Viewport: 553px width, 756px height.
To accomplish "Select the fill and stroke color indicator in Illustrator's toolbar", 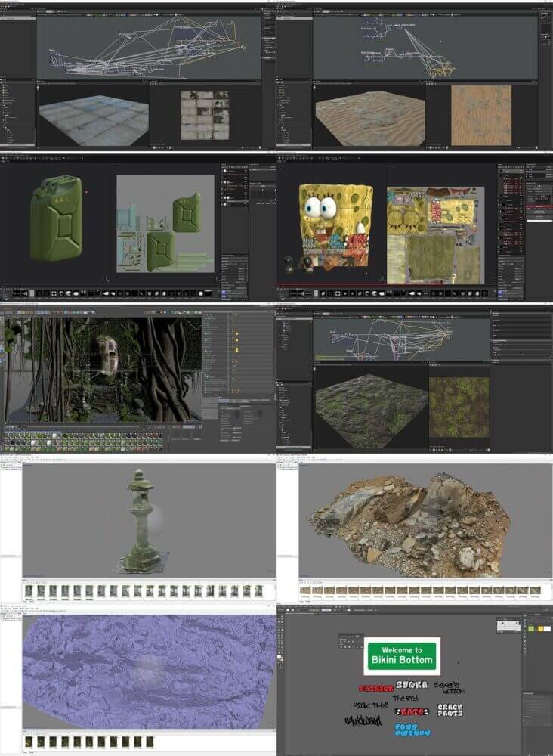I will [x=280, y=658].
